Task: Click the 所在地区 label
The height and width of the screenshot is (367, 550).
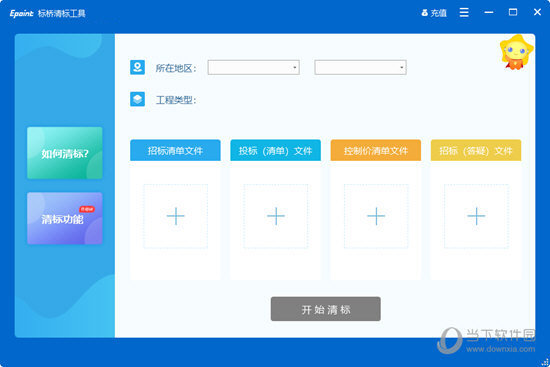Action: point(176,68)
